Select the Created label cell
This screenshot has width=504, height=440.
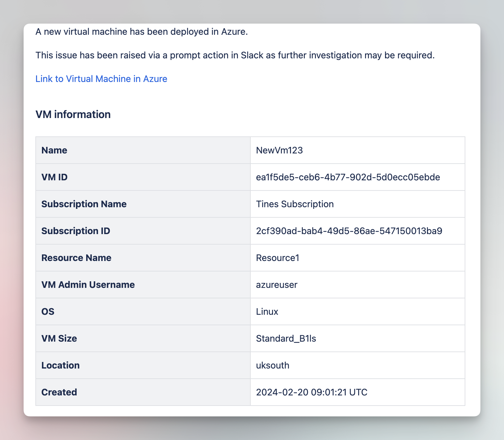coord(143,392)
